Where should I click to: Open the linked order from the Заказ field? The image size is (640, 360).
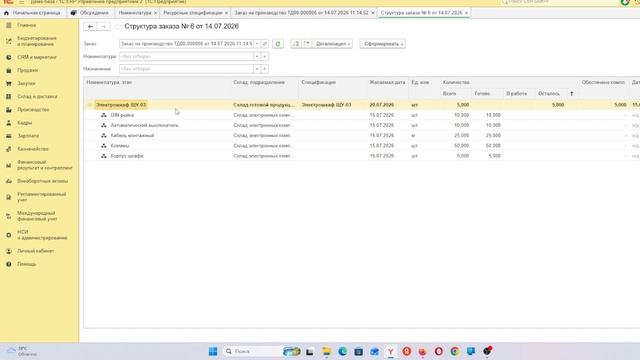[264, 44]
